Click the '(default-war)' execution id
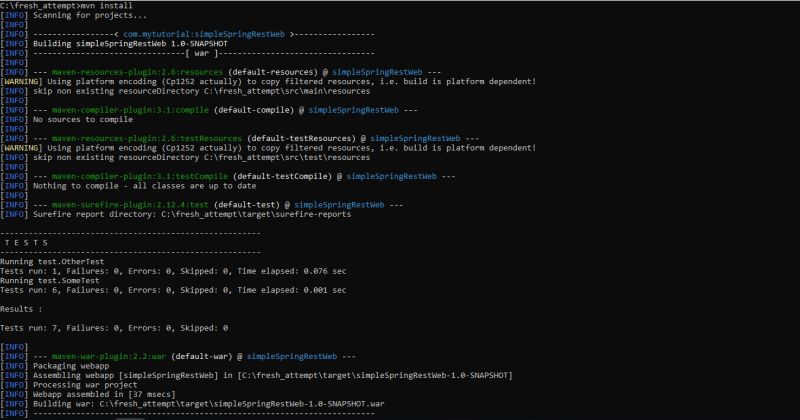 (202, 356)
